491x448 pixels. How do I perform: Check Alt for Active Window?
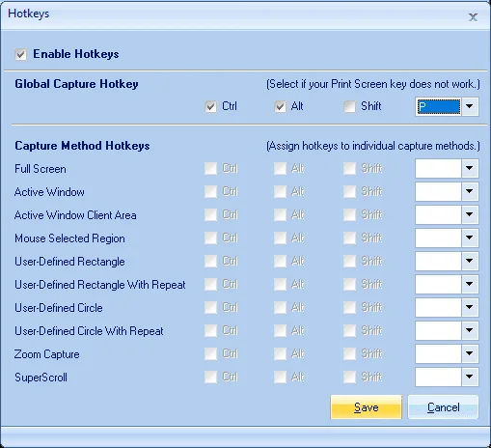[280, 191]
